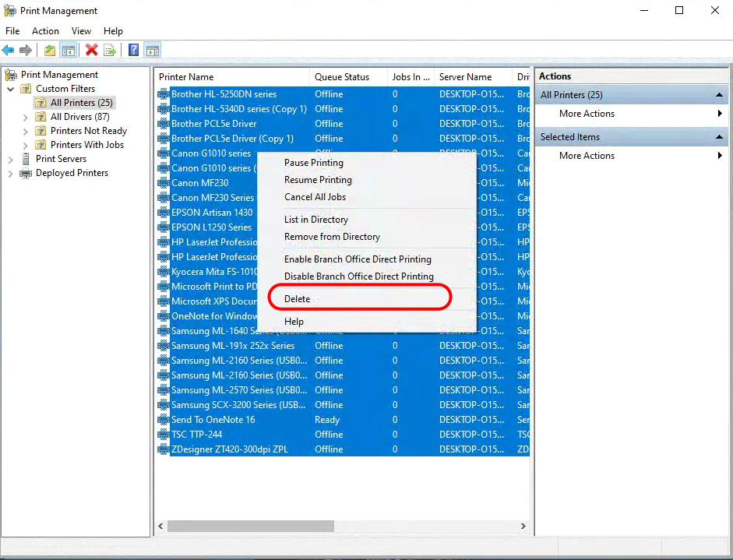Viewport: 733px width, 560px height.
Task: Go back with the blue left arrow
Action: click(8, 50)
